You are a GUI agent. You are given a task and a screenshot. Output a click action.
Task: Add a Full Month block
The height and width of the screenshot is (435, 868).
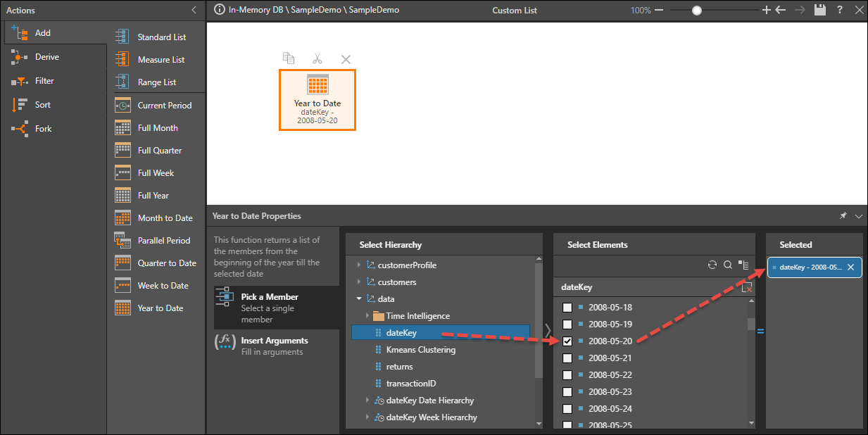pos(156,128)
